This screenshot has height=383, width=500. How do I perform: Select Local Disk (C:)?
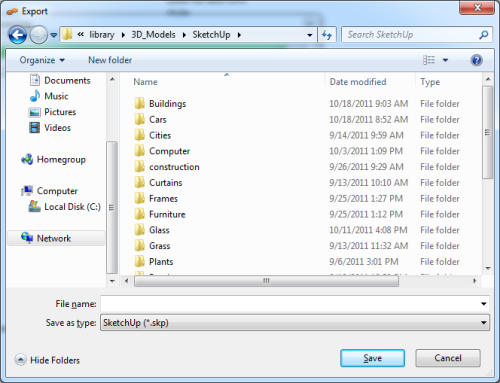pyautogui.click(x=64, y=207)
